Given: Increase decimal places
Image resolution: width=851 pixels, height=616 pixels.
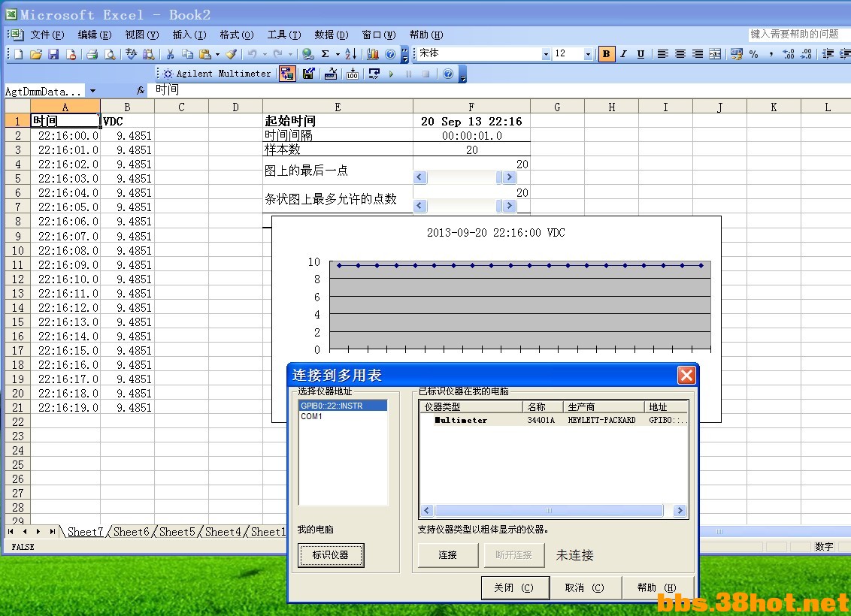Looking at the screenshot, I should (x=789, y=53).
